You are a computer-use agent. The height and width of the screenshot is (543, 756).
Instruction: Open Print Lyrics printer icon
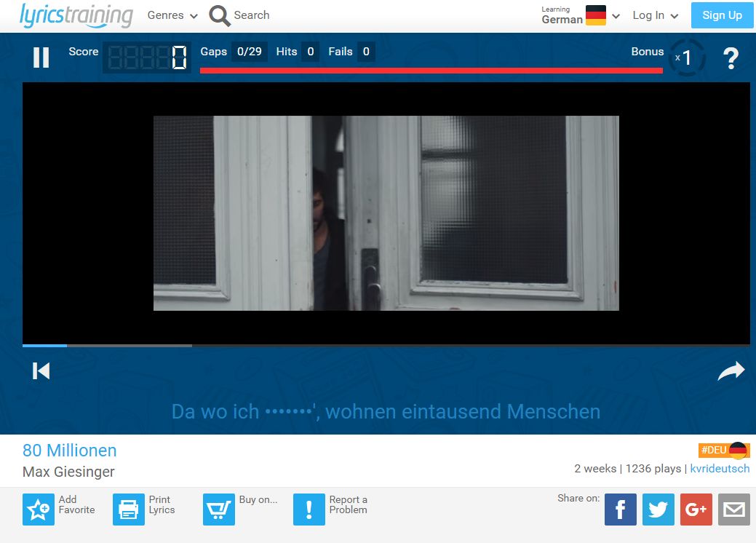pos(128,509)
